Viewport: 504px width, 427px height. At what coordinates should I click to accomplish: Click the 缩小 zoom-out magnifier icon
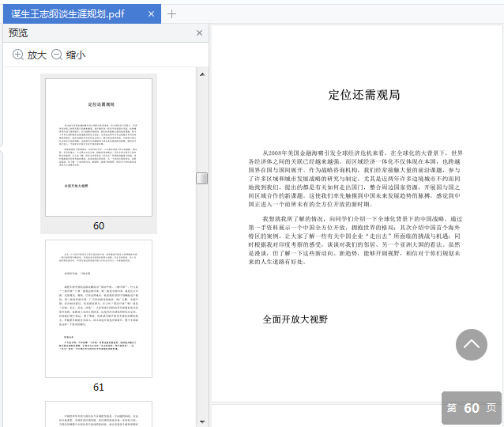click(x=57, y=55)
